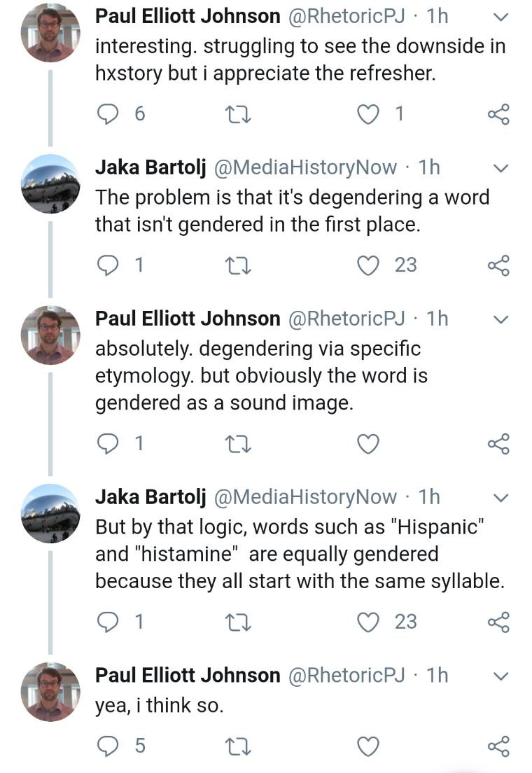This screenshot has height=773, width=532.
Task: Open Jaka Bartolj's avatar on the "Hispanic" tweet
Action: pos(50,513)
